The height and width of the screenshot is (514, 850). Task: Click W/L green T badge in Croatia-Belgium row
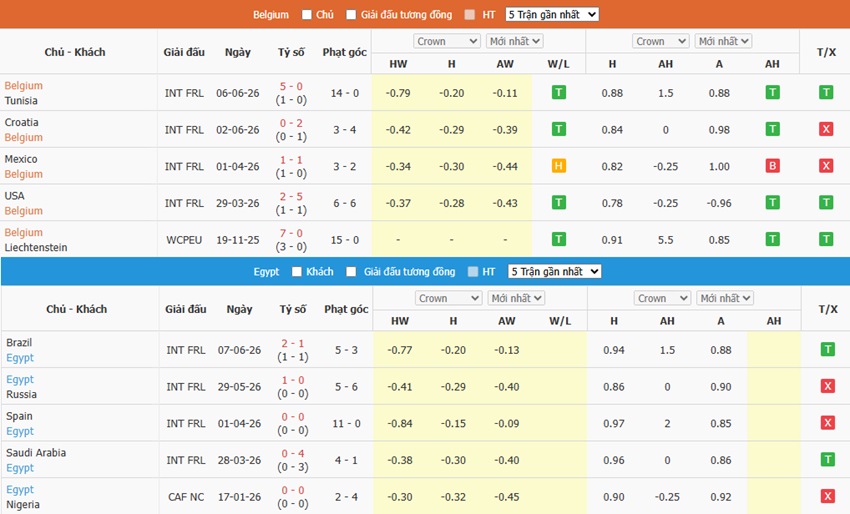click(x=558, y=129)
